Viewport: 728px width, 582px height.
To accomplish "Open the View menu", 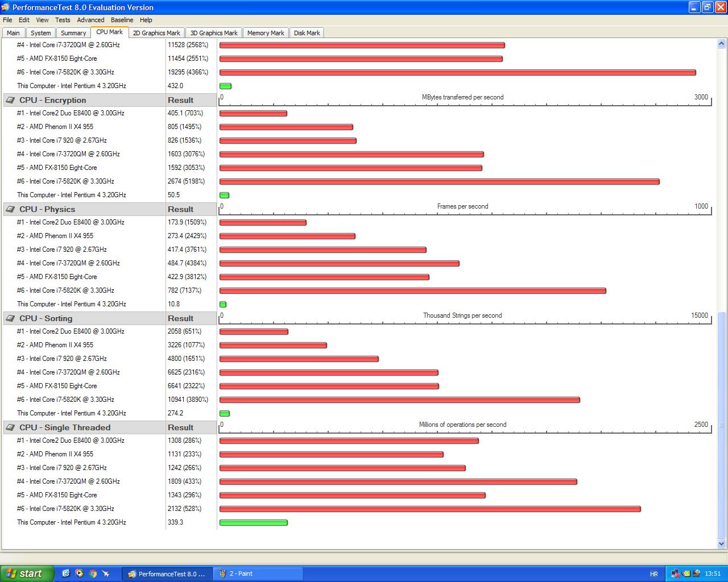I will [42, 20].
